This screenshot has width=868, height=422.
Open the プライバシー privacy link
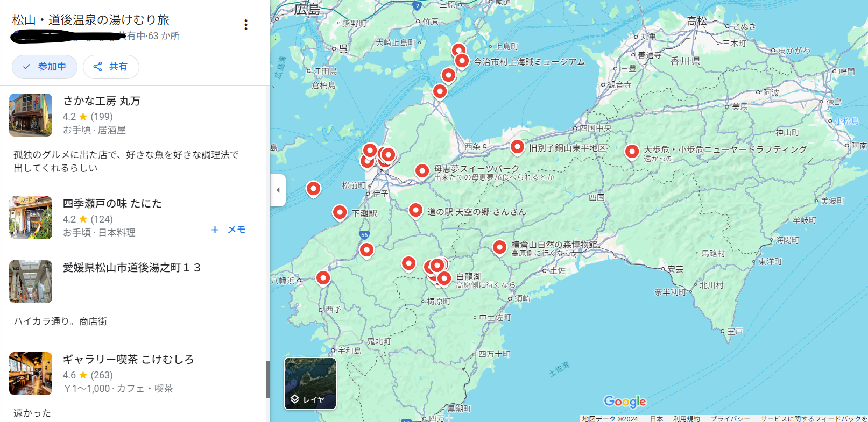730,418
